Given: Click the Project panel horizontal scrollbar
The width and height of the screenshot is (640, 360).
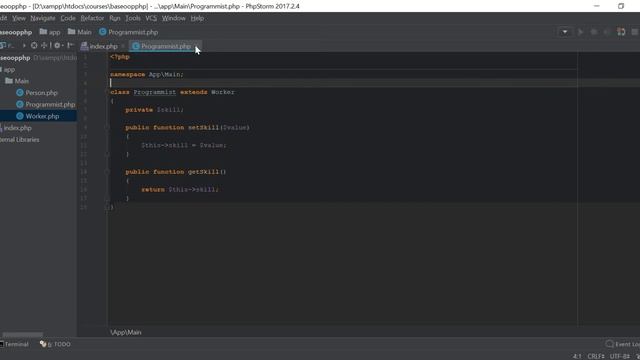Looking at the screenshot, I should (22, 335).
